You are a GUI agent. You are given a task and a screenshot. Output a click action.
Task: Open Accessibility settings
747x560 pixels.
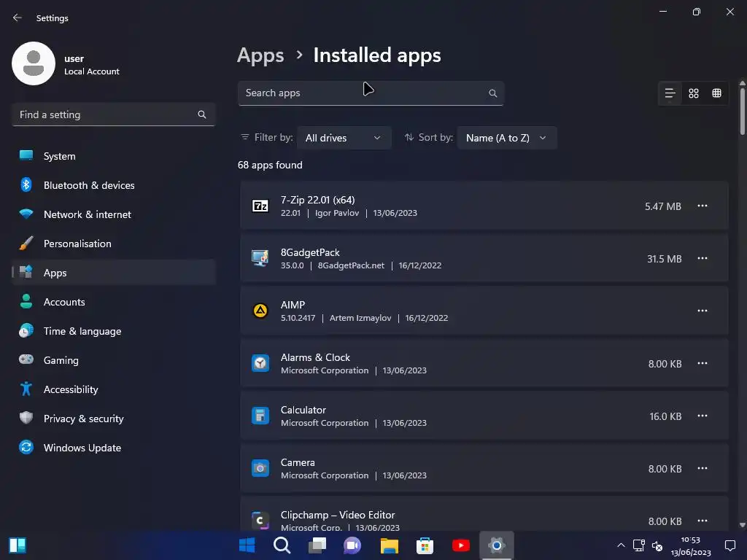pyautogui.click(x=113, y=389)
